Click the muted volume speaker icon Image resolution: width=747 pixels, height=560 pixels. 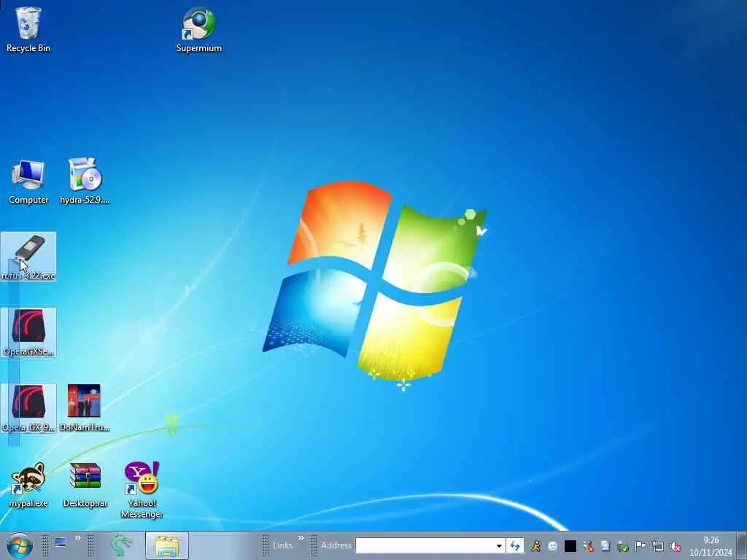(x=675, y=546)
